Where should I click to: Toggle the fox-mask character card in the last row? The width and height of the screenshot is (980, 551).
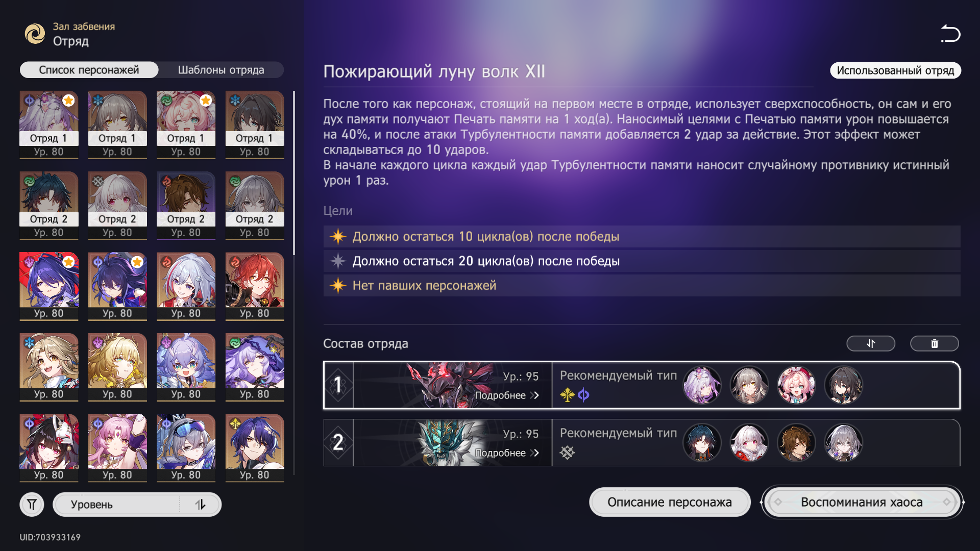click(49, 448)
